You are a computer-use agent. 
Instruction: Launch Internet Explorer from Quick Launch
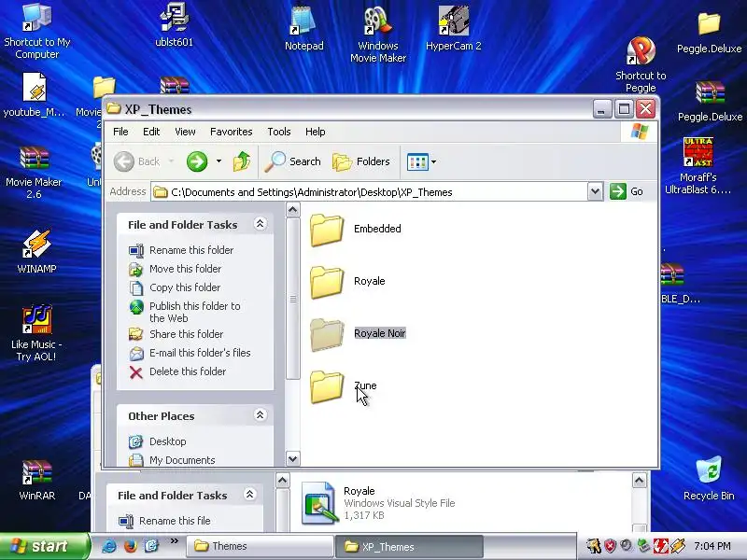[109, 546]
